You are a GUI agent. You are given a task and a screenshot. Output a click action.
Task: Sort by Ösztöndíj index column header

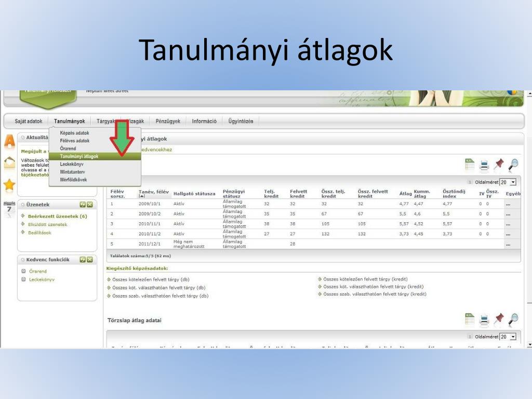(454, 194)
